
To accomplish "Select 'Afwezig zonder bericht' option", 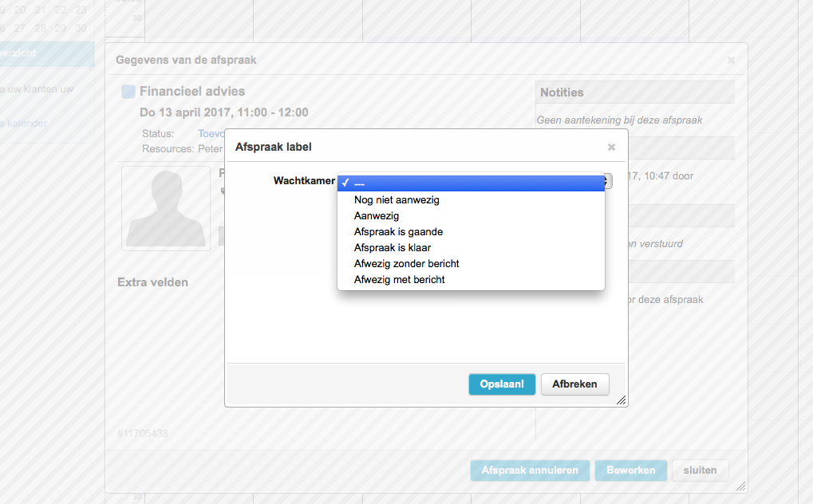I will pos(406,264).
